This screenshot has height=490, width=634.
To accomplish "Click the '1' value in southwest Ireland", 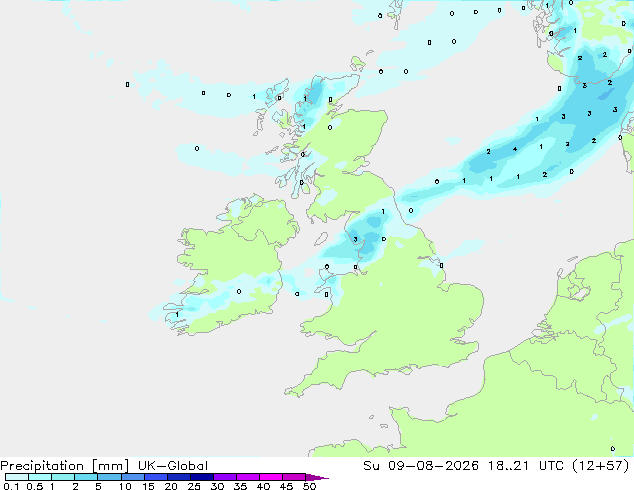I will pos(177,315).
